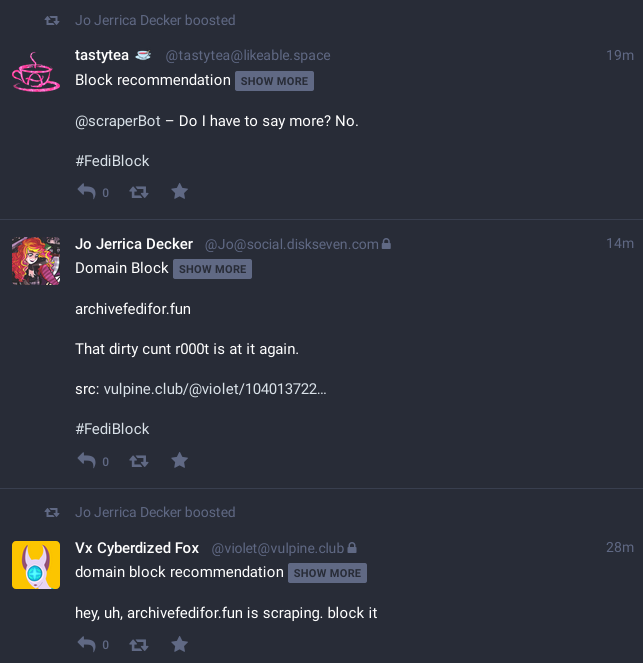Star Jo Jerrica Decker's Domain Block post
643x663 pixels.
[x=180, y=460]
